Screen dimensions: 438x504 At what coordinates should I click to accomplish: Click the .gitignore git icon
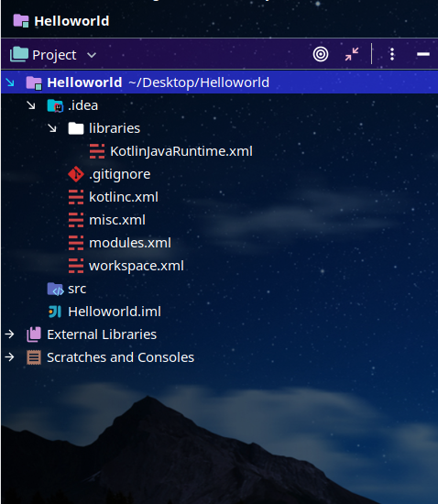pos(76,174)
